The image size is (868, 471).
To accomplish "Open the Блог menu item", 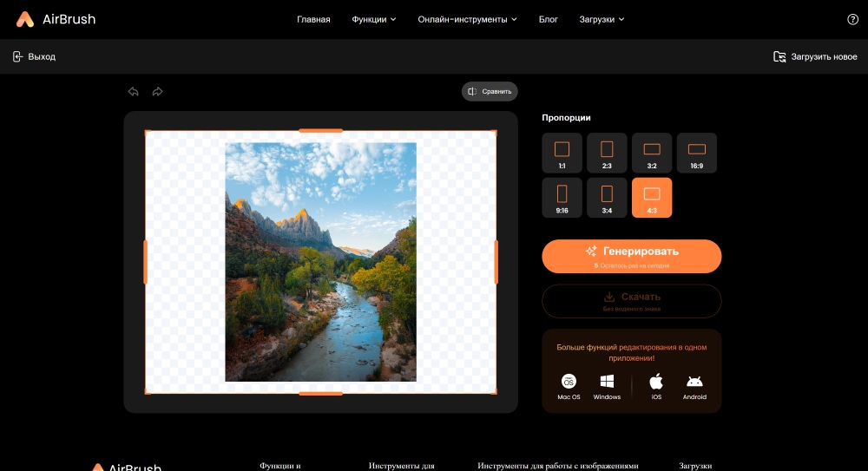I will coord(549,19).
